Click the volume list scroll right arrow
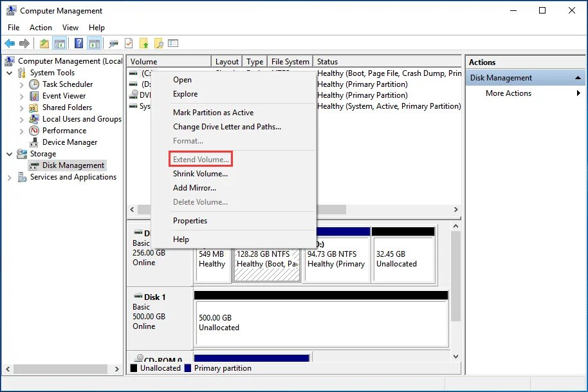The image size is (588, 392). click(x=455, y=210)
